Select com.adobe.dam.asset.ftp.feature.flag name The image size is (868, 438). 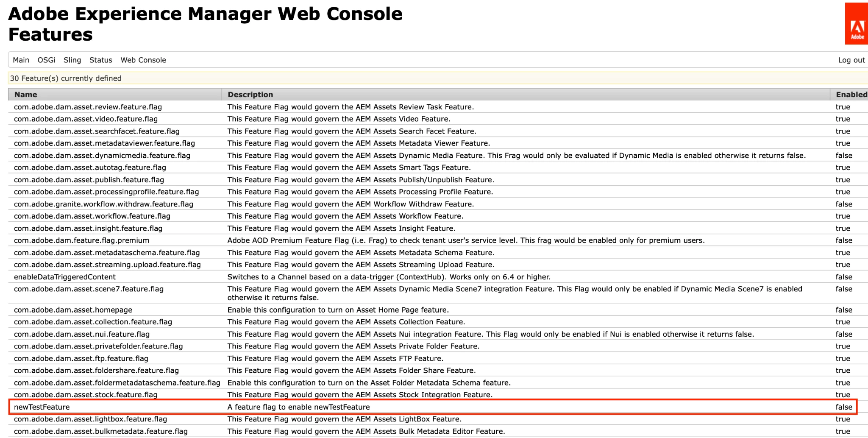tap(81, 359)
